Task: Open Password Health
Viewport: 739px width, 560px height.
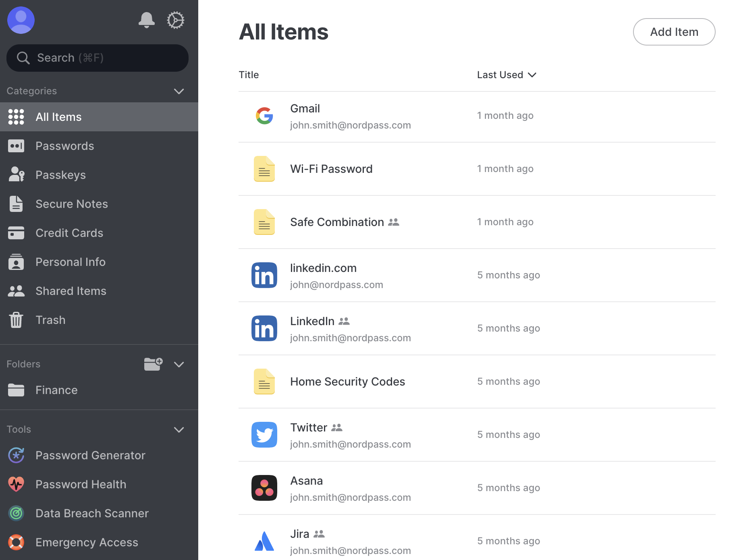Action: (81, 484)
